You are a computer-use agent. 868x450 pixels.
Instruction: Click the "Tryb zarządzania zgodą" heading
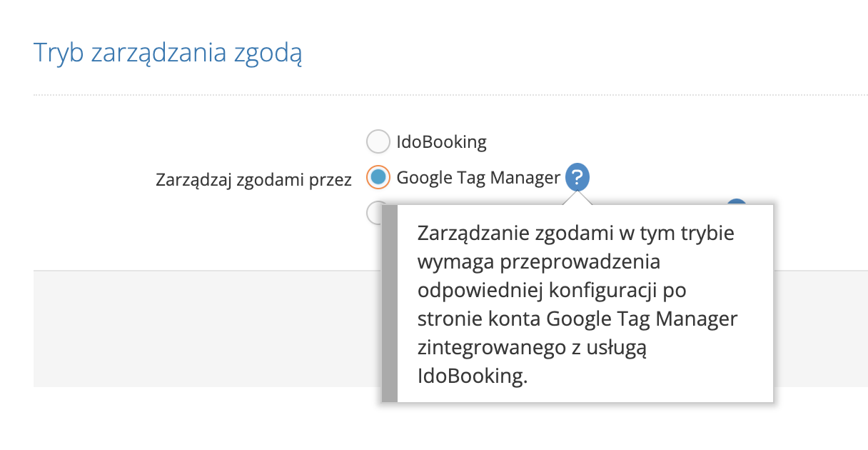[168, 53]
